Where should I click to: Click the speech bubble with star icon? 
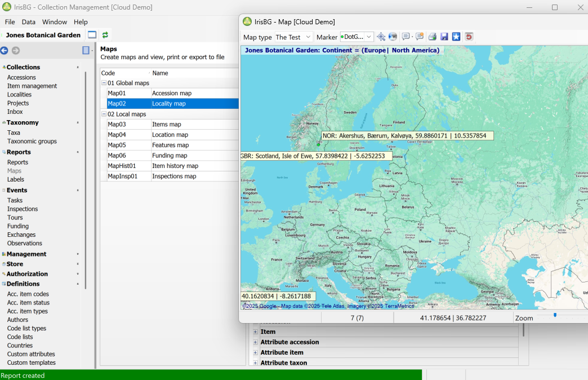point(420,37)
